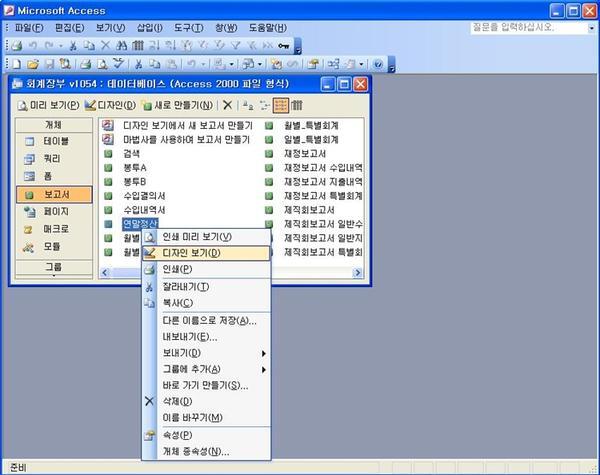600x475 pixels.
Task: Expand the OfficeLinks dropdown arrow
Action: pos(232,64)
